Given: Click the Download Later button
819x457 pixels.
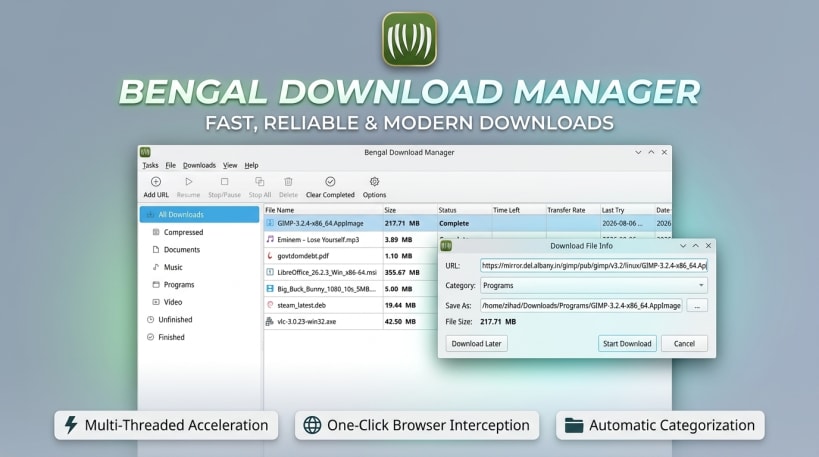Looking at the screenshot, I should 476,344.
